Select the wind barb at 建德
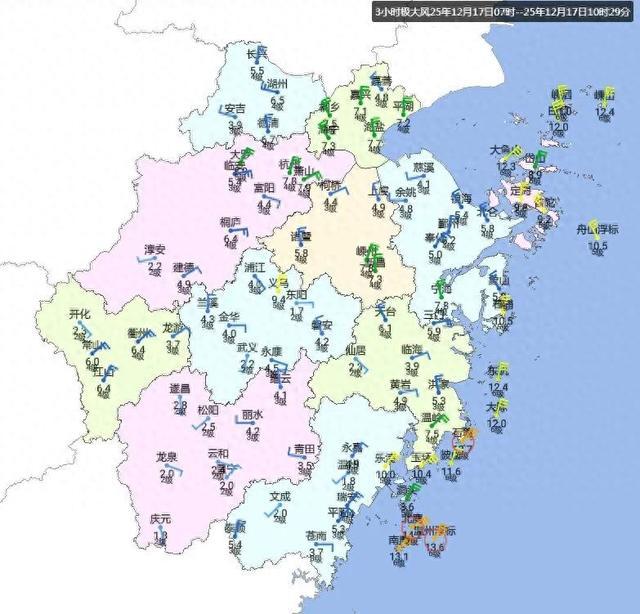The width and height of the screenshot is (640, 614). 192,271
